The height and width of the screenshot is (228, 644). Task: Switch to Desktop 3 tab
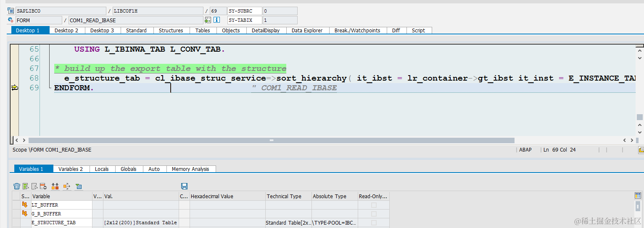(x=102, y=30)
